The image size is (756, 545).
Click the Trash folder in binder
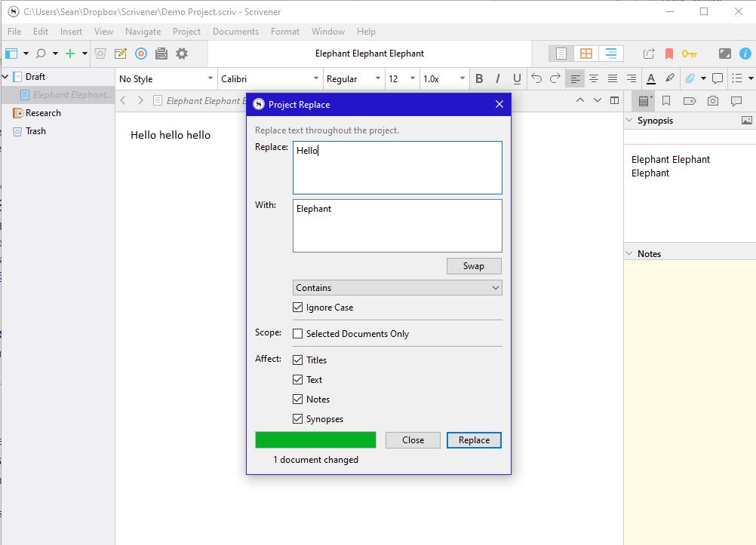(35, 131)
